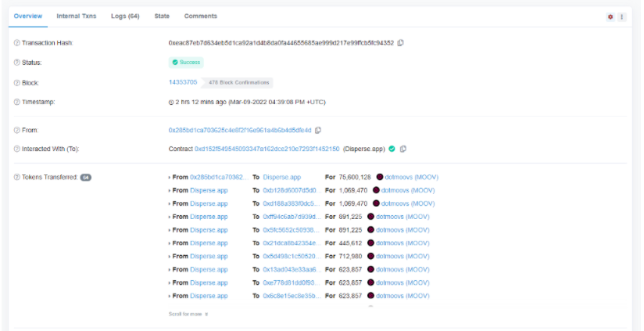The height and width of the screenshot is (331, 644).
Task: Open sender 0x285bd1ca70362 link in token transfers
Action: (x=220, y=177)
